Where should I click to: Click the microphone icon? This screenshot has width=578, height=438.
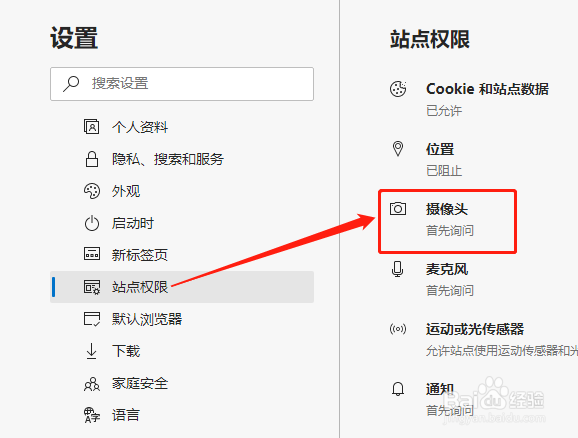point(397,269)
